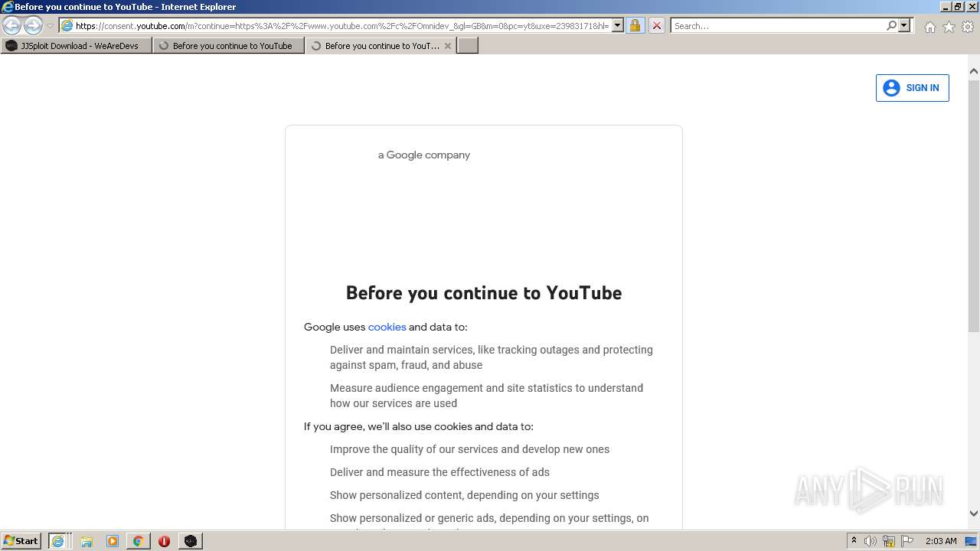The image size is (980, 551).
Task: Click the 2:03 AM system clock
Action: point(941,541)
